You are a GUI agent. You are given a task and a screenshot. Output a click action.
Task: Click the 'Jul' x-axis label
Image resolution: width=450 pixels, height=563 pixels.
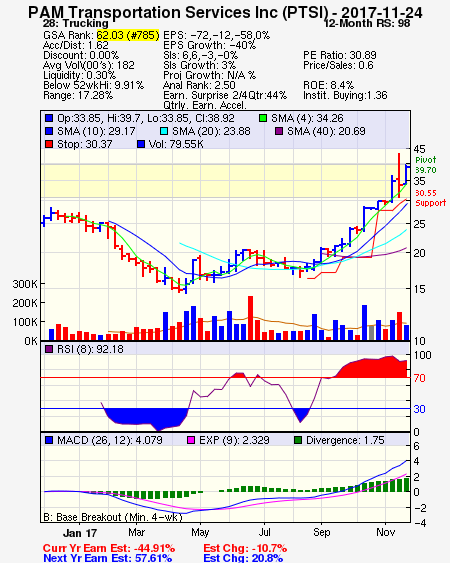264,532
